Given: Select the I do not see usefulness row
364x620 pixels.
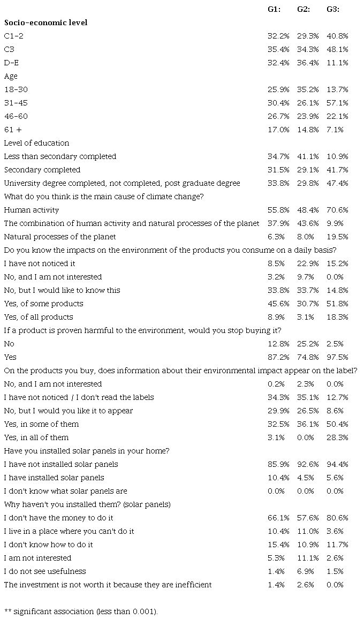Looking at the screenshot, I should pyautogui.click(x=44, y=571).
